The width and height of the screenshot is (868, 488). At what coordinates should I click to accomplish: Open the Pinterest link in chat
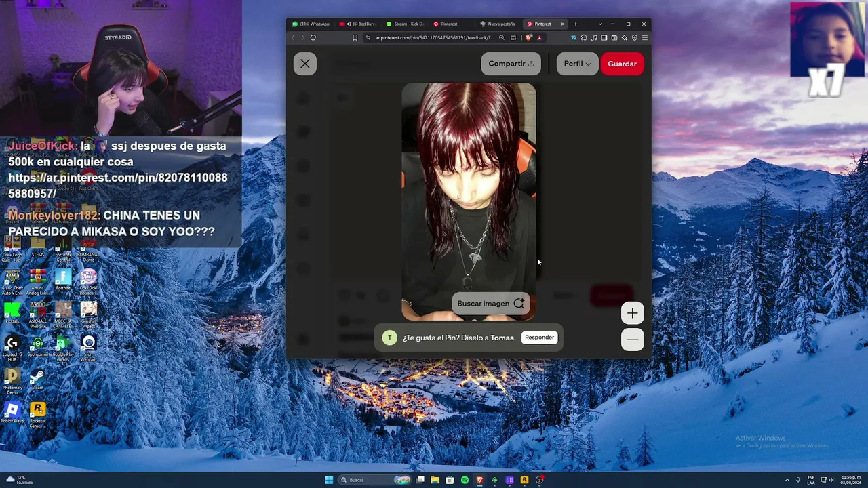[x=118, y=186]
